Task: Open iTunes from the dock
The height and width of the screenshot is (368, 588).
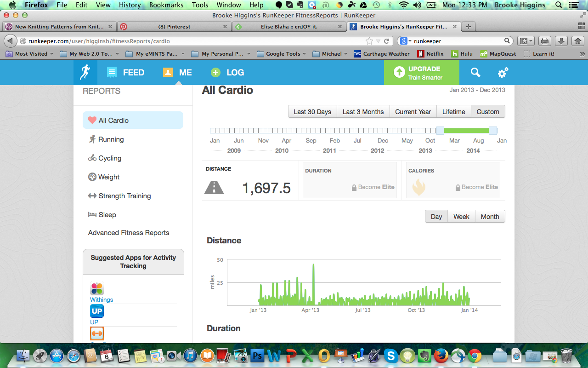Action: tap(190, 356)
